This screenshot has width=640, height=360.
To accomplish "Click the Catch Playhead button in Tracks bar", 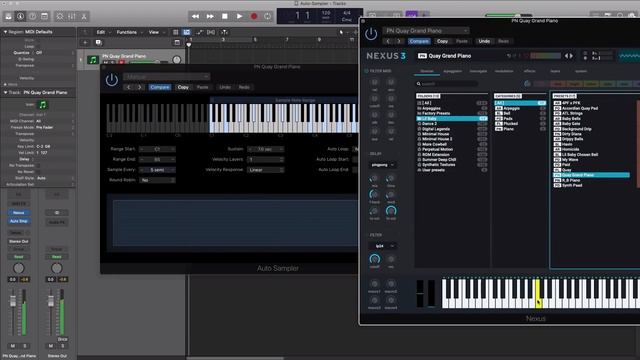I will tap(224, 32).
